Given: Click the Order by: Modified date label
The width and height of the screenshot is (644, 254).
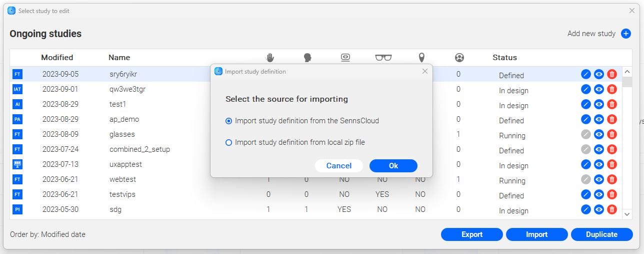Looking at the screenshot, I should pyautogui.click(x=47, y=234).
